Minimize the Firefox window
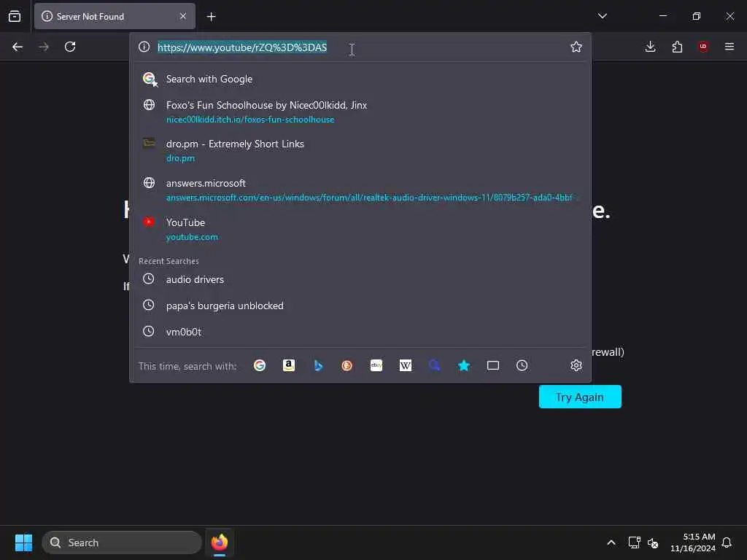This screenshot has height=560, width=747. coord(662,16)
